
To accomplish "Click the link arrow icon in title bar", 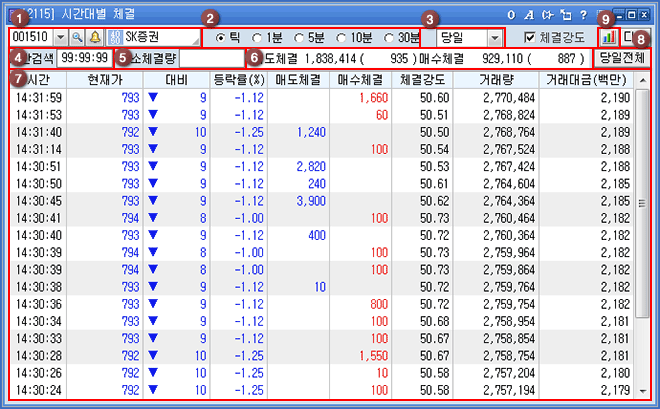I will pos(546,15).
